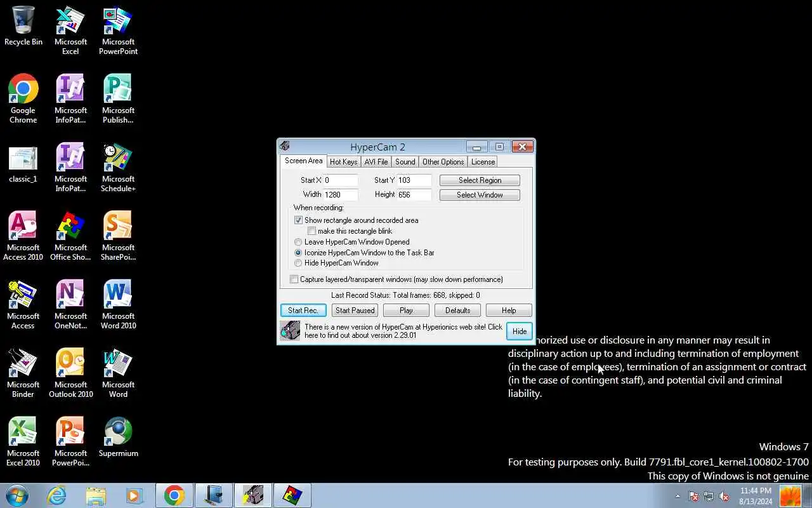Focus the Start X field

pyautogui.click(x=341, y=180)
